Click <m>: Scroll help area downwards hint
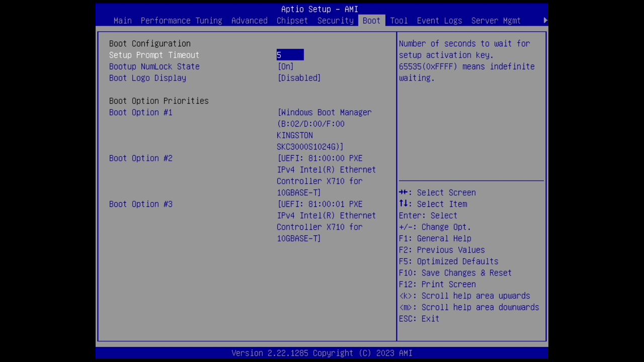The height and width of the screenshot is (362, 644). (x=469, y=307)
